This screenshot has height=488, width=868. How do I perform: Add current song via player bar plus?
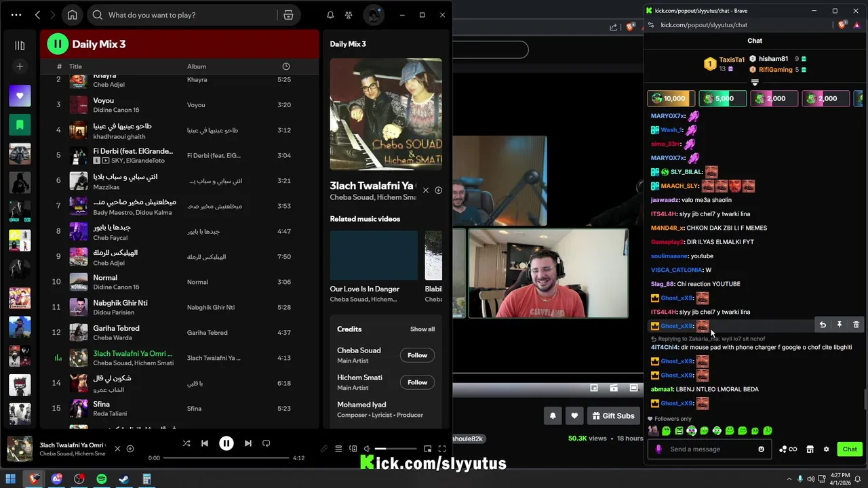pyautogui.click(x=130, y=449)
